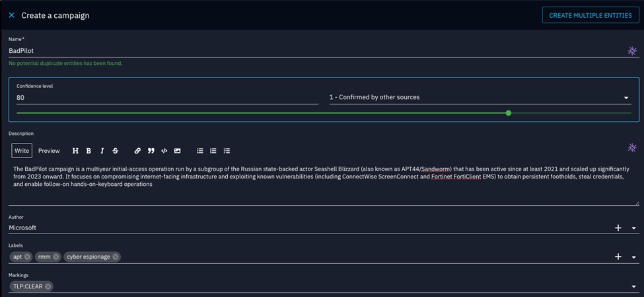Image resolution: width=644 pixels, height=297 pixels.
Task: Toggle italic formatting
Action: coord(102,151)
